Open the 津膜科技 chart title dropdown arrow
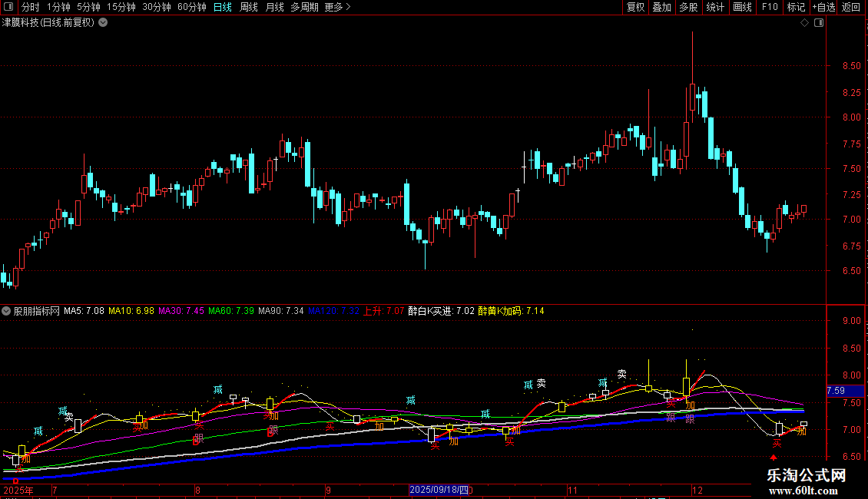Viewport: 868px width, 499px height. tap(103, 23)
